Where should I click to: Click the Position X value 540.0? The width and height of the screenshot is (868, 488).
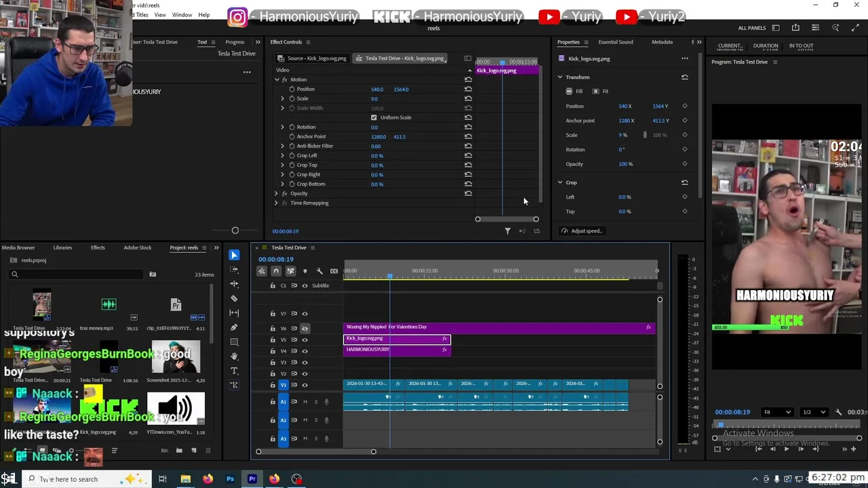(x=377, y=89)
